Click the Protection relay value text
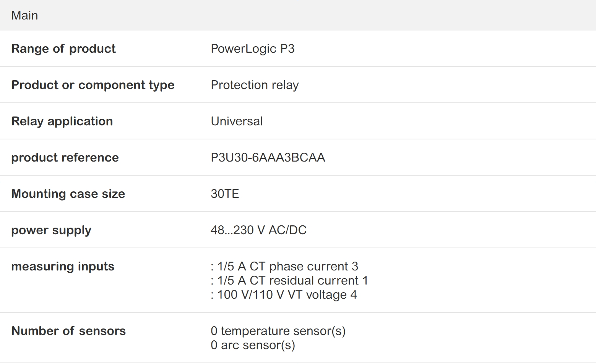This screenshot has width=596, height=364. click(255, 85)
